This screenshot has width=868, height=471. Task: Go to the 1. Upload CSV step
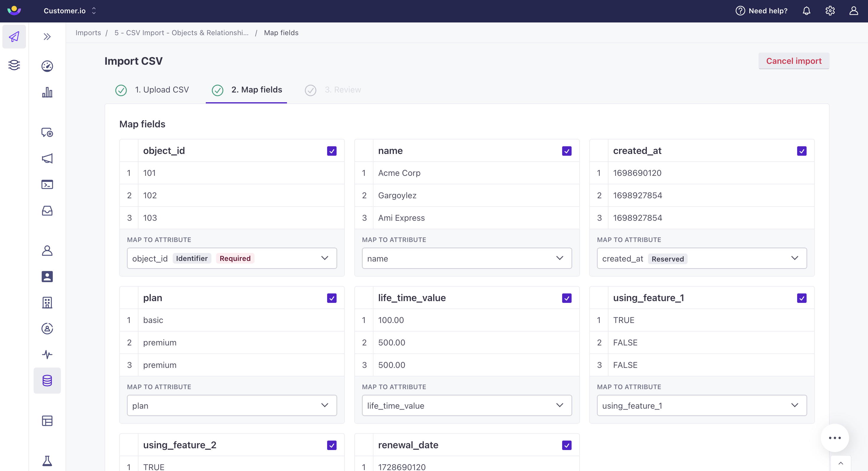point(152,90)
